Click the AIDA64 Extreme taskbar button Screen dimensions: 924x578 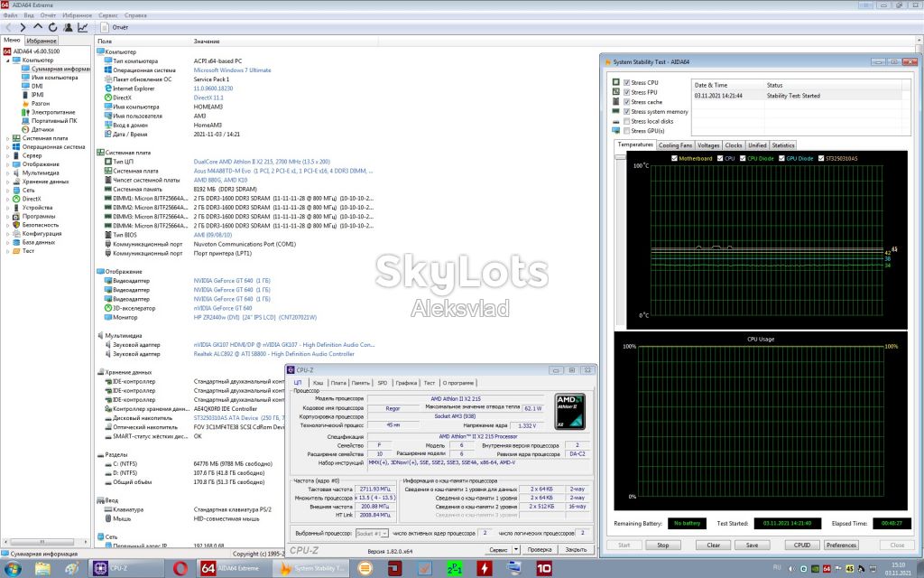pos(234,569)
